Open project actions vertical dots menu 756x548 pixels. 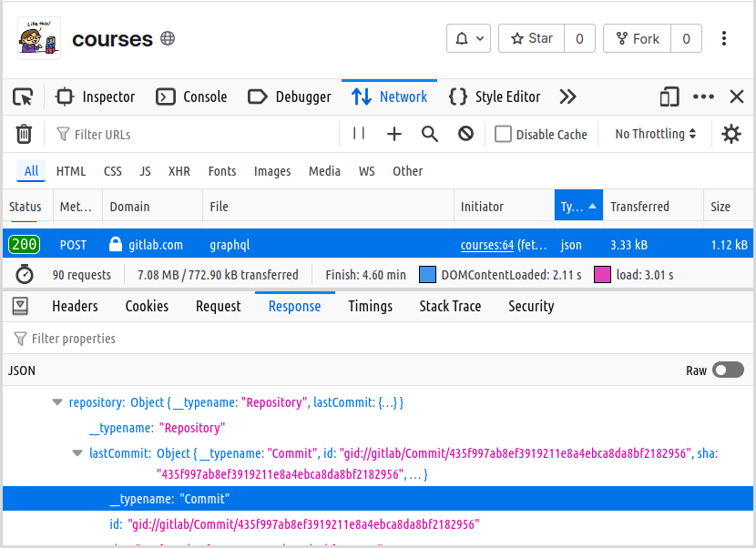(724, 38)
